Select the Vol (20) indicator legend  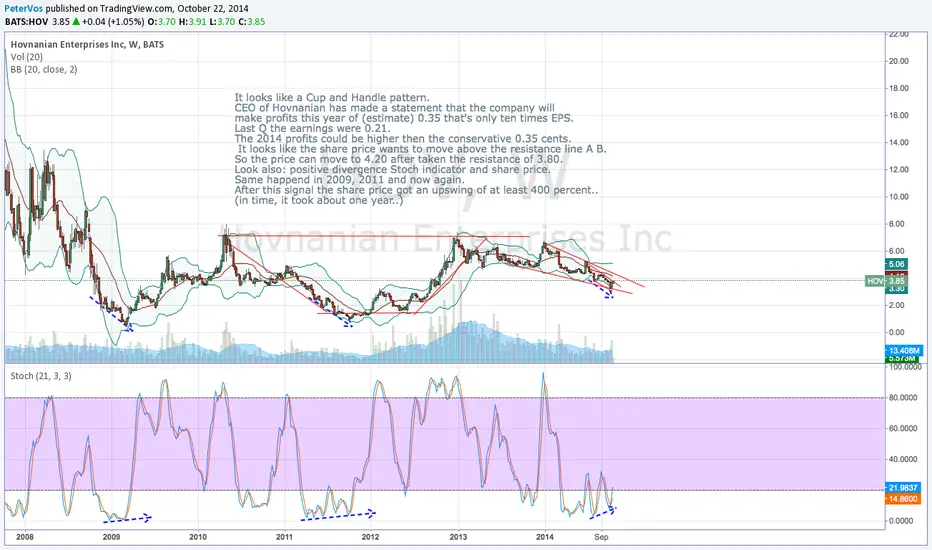[27, 57]
